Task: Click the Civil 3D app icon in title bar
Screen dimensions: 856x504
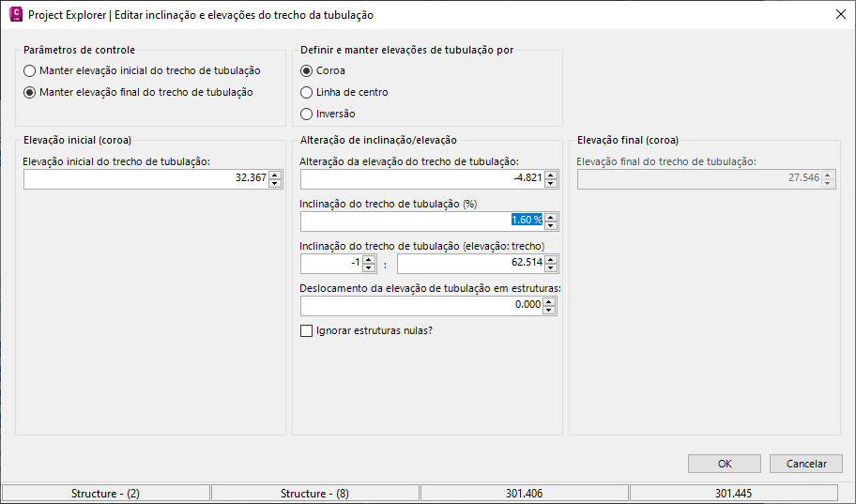Action: 15,15
